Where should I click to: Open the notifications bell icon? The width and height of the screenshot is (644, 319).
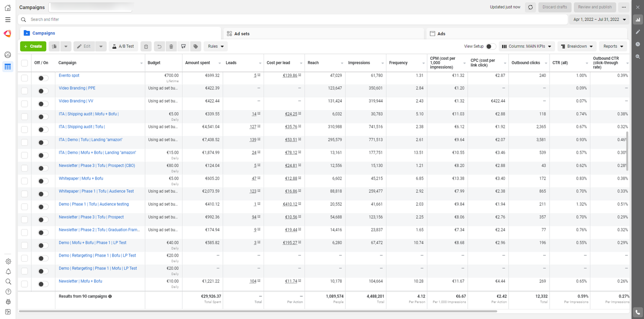pyautogui.click(x=8, y=272)
